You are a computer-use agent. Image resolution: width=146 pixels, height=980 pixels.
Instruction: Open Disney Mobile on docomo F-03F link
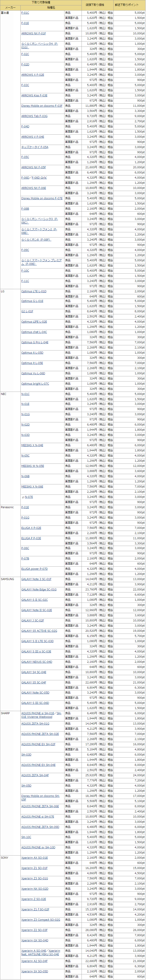point(42,106)
